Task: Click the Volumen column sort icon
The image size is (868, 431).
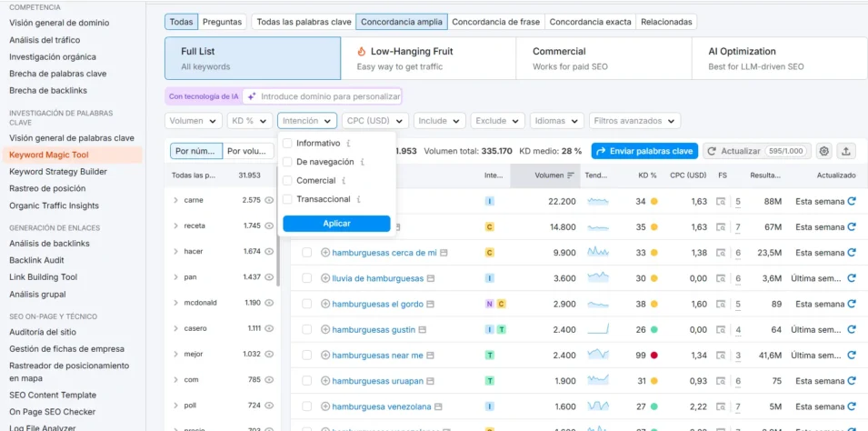Action: coord(571,175)
